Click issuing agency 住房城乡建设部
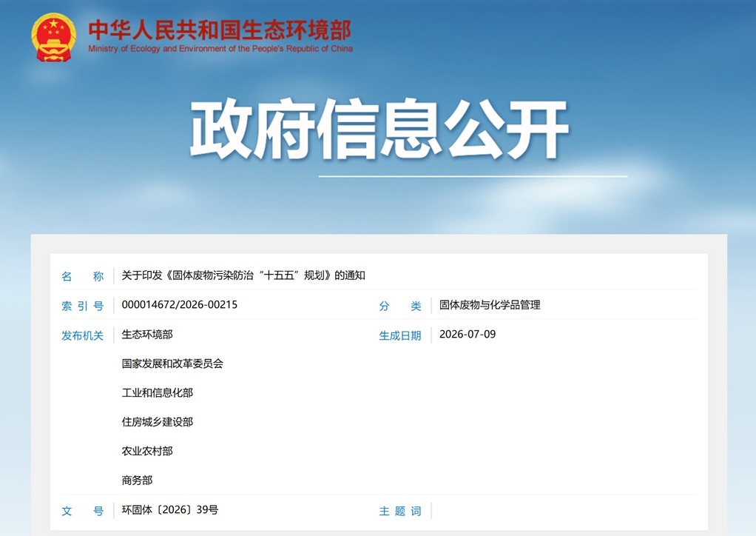 tap(157, 422)
